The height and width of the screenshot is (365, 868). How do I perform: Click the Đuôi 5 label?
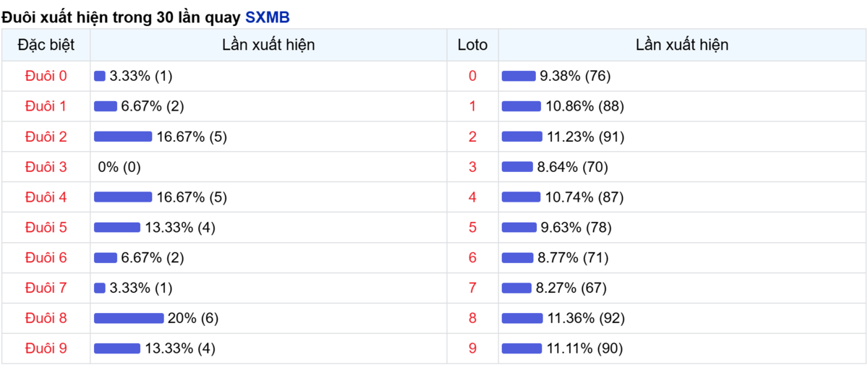(46, 228)
